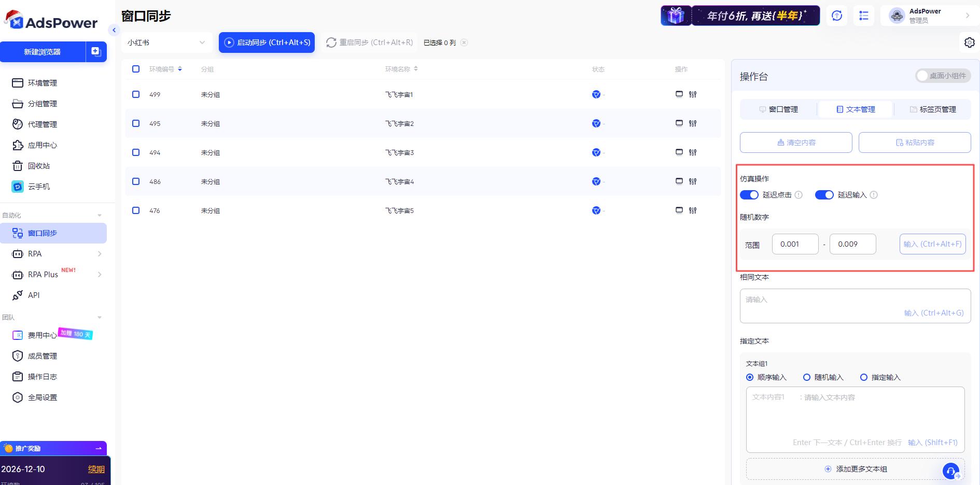
Task: Click the batch-create icon beside 新建浏览器
Action: point(96,51)
